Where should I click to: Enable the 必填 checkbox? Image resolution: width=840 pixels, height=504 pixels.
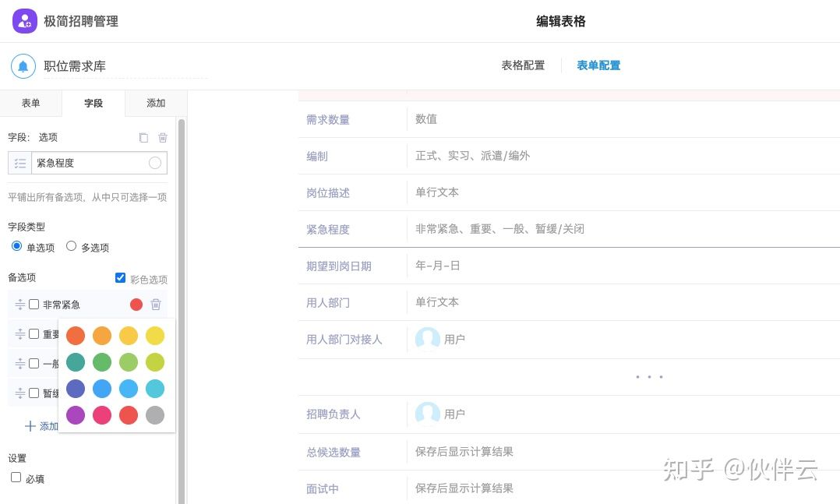16,478
